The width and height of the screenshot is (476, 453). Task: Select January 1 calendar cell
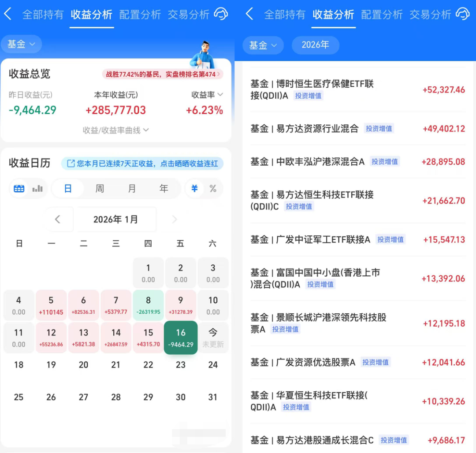pyautogui.click(x=148, y=273)
